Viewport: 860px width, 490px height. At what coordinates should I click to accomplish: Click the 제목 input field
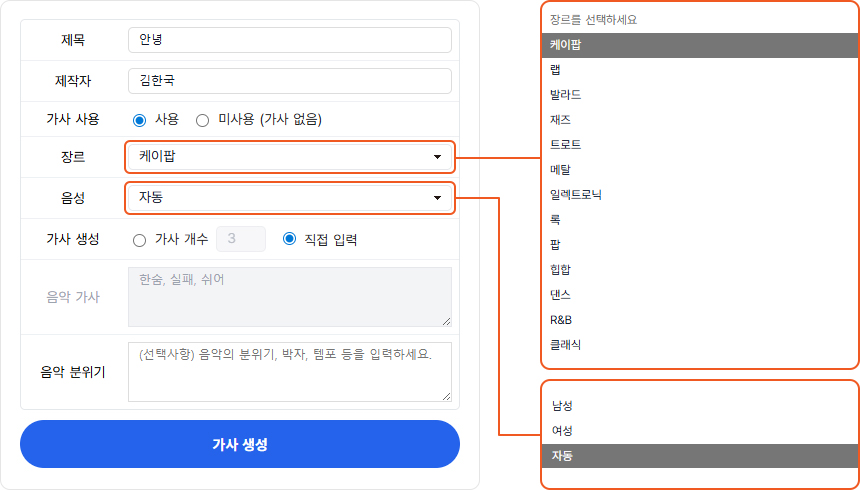[x=290, y=40]
